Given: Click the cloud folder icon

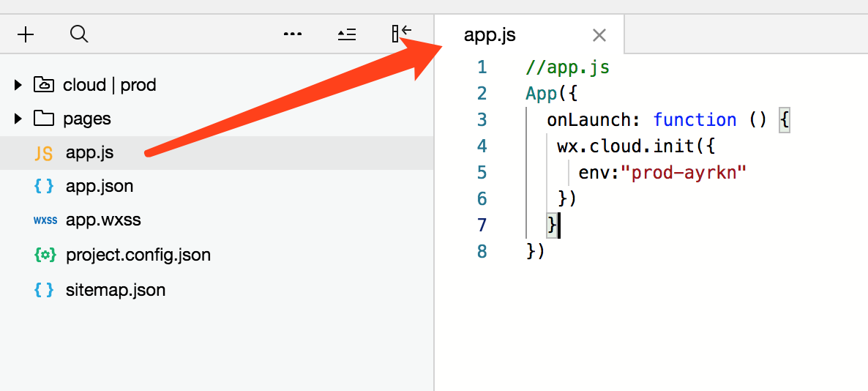Looking at the screenshot, I should point(44,85).
